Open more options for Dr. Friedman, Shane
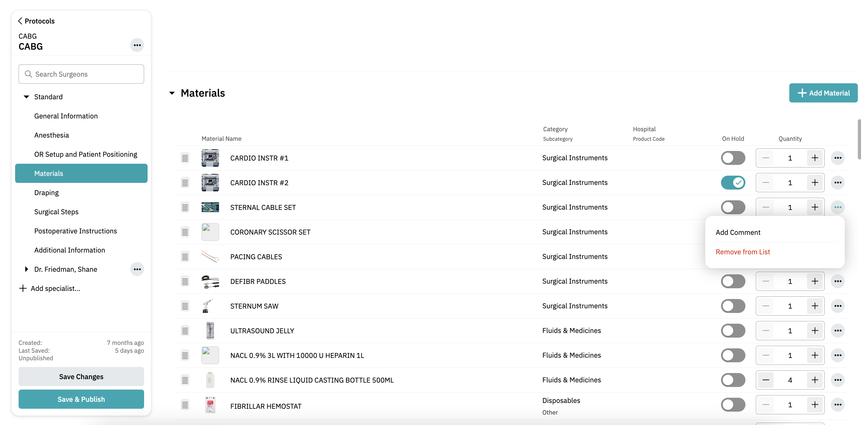Screen dimensions: 868x425 (137, 269)
